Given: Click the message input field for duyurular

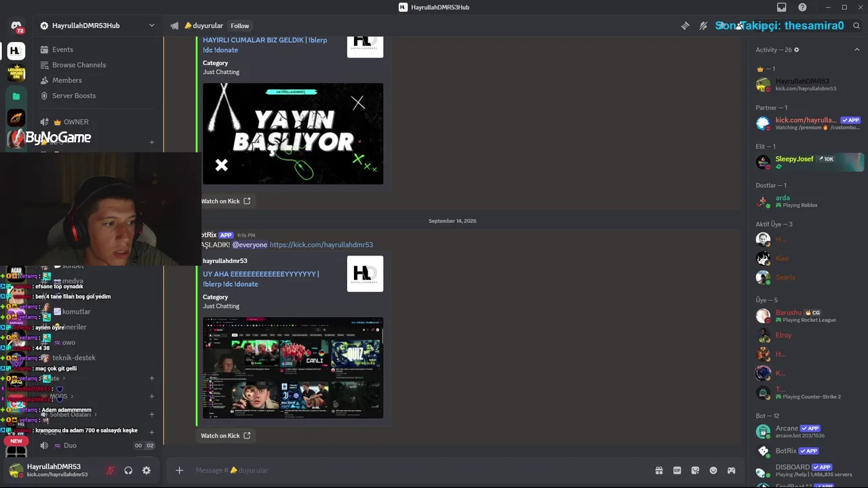Looking at the screenshot, I should click(x=420, y=470).
